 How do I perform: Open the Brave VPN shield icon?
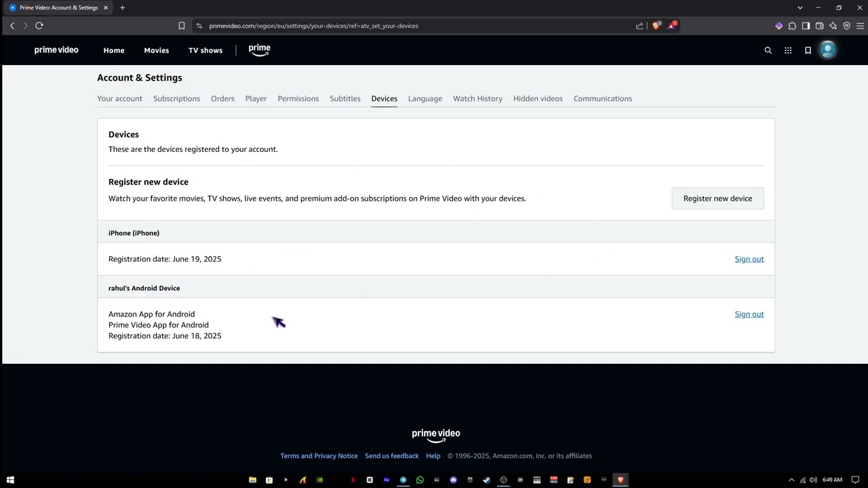click(x=846, y=26)
